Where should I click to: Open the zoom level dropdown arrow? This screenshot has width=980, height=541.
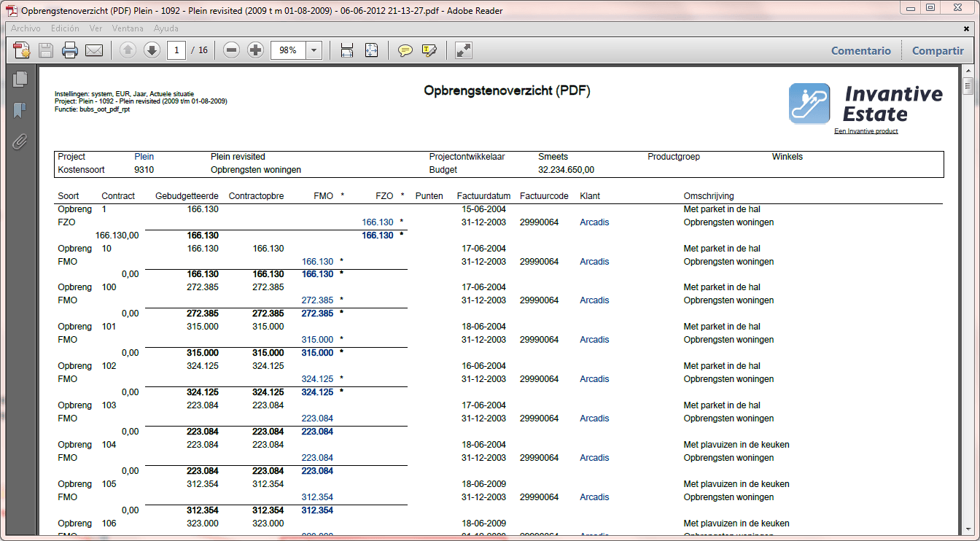[314, 50]
